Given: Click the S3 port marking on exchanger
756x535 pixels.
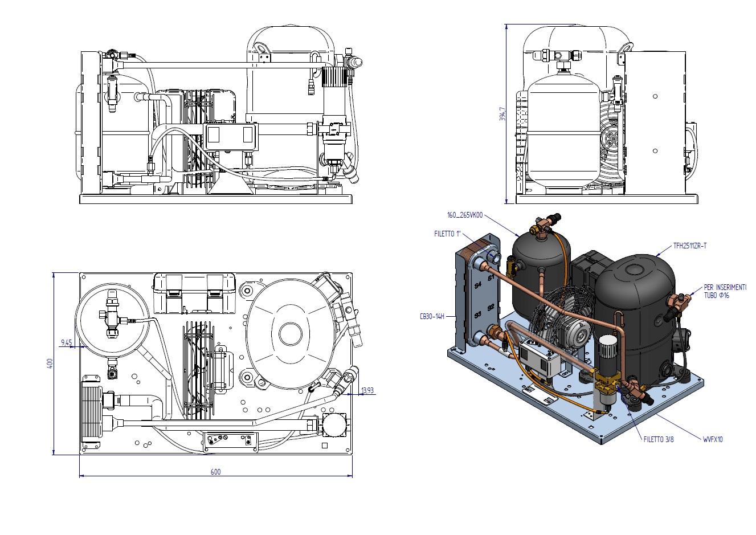Looking at the screenshot, I should coord(479,315).
